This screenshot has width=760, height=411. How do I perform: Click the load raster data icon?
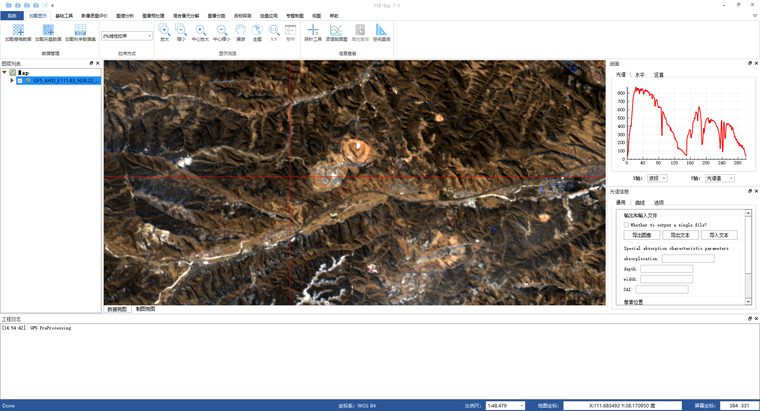click(x=18, y=30)
